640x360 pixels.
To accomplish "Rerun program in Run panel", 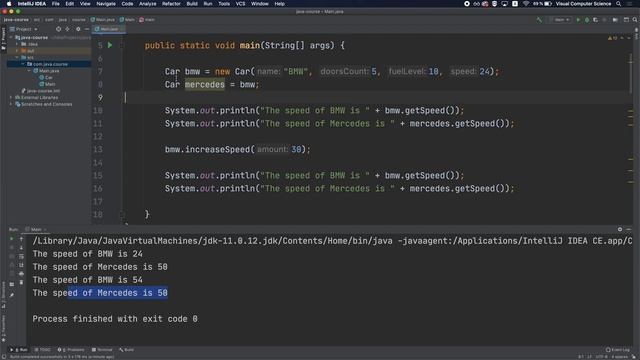I will 12,239.
